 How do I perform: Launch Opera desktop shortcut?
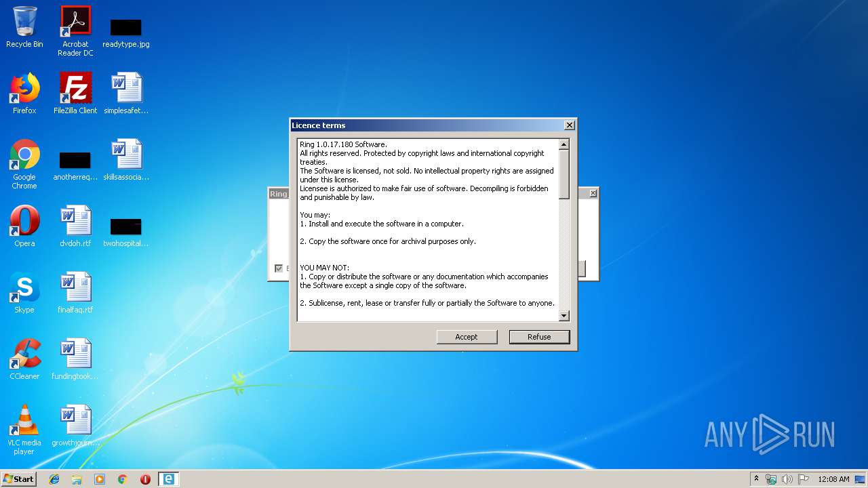pos(24,226)
